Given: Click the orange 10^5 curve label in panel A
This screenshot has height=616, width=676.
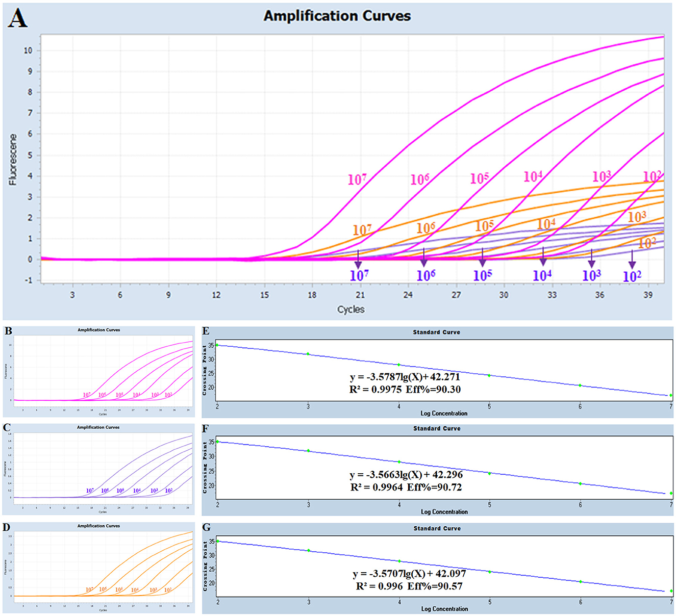Looking at the screenshot, I should 485,225.
